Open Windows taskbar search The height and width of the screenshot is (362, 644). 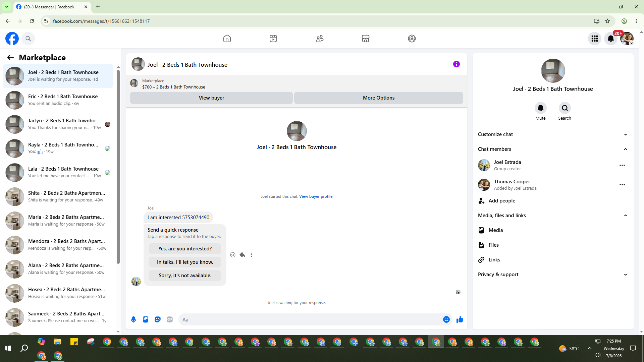click(24, 349)
